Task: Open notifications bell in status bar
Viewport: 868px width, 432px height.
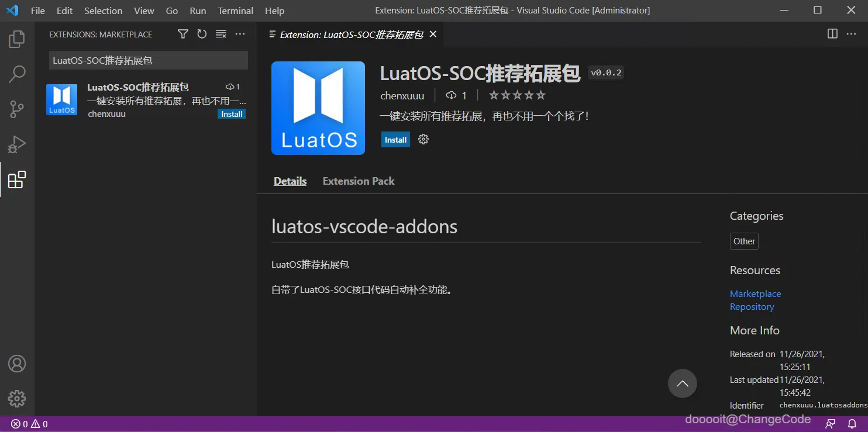Action: click(852, 424)
